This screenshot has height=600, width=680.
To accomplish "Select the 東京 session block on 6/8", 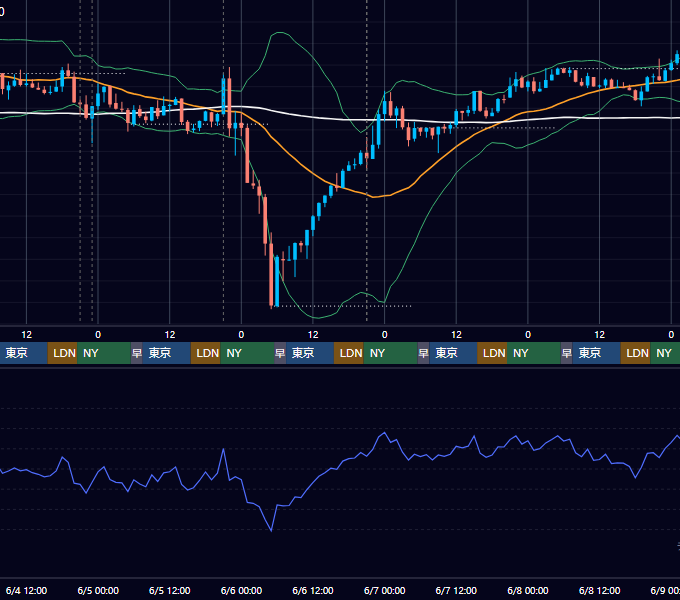I will [597, 353].
